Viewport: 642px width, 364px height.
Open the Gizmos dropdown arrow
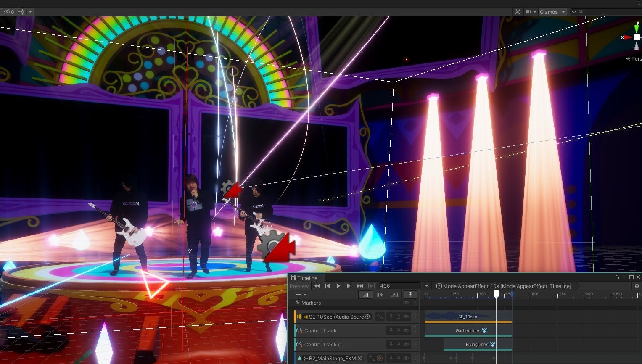pyautogui.click(x=563, y=12)
